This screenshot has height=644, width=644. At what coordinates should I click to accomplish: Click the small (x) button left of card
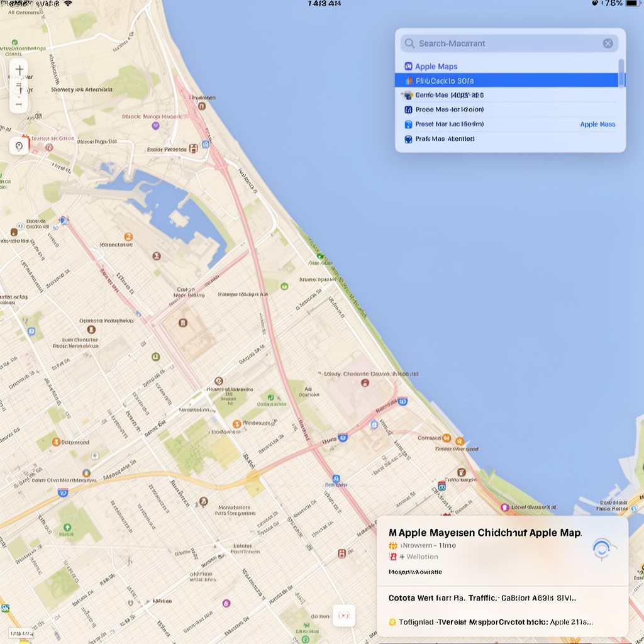coord(344,615)
